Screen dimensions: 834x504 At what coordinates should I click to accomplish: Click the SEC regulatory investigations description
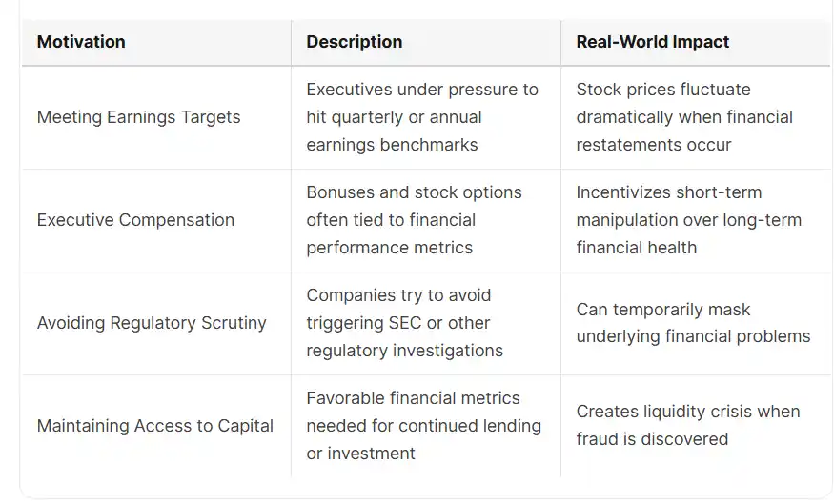(x=404, y=323)
